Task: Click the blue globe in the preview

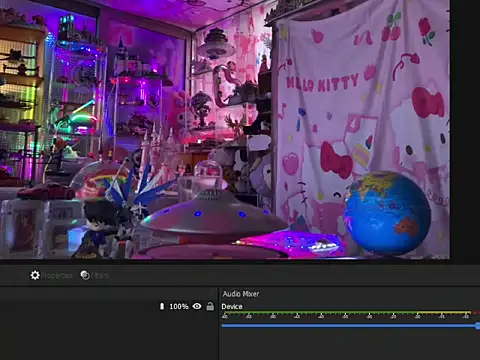Action: [387, 213]
